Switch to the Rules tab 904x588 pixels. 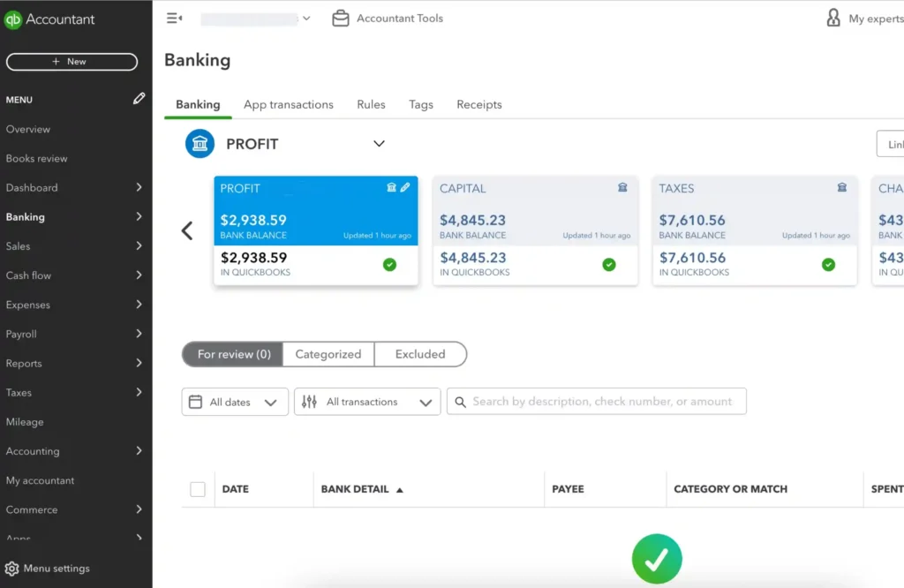[371, 105]
